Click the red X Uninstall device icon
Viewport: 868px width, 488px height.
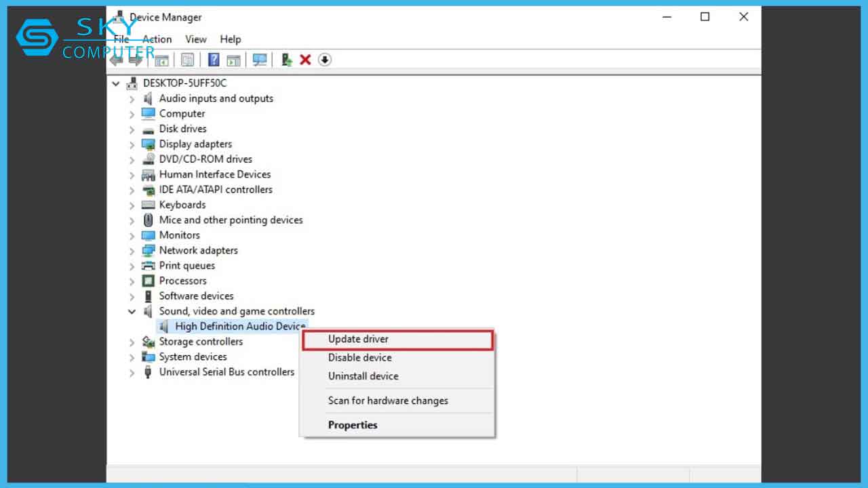(305, 60)
